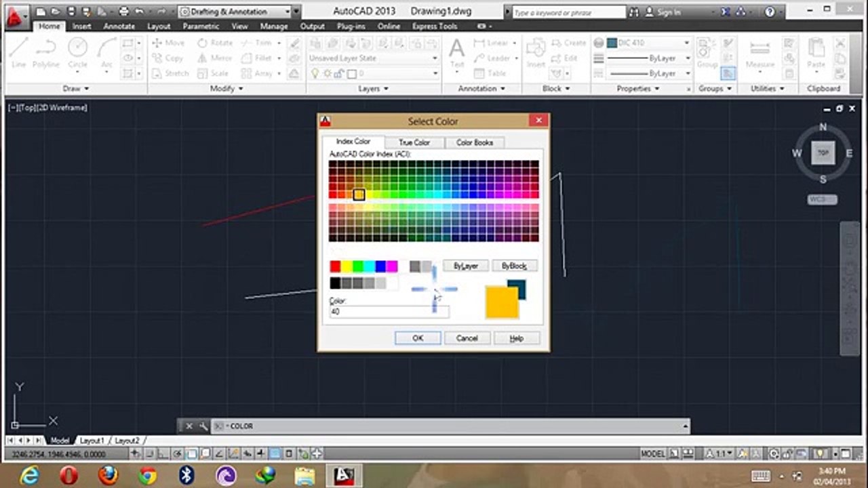Image resolution: width=868 pixels, height=488 pixels.
Task: Click Cancel in Select Color dialog
Action: [467, 338]
